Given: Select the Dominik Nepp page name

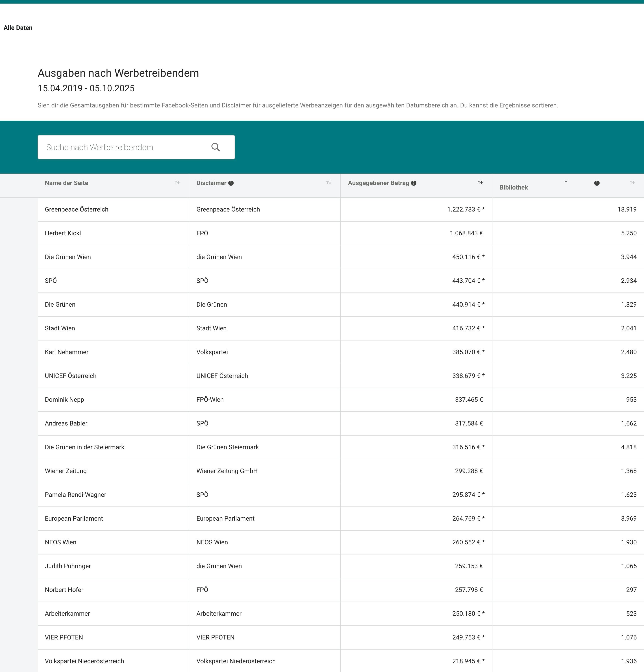Looking at the screenshot, I should tap(64, 400).
